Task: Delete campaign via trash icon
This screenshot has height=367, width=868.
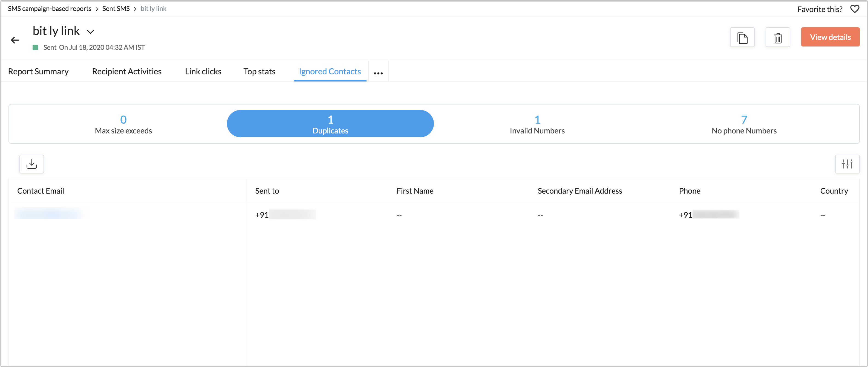Action: (x=778, y=37)
